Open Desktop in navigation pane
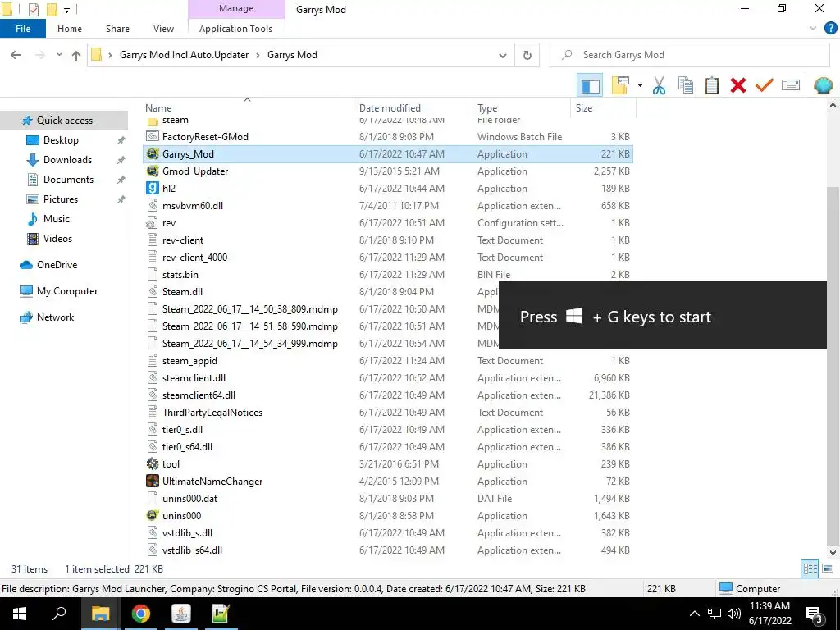The height and width of the screenshot is (630, 840). [61, 140]
